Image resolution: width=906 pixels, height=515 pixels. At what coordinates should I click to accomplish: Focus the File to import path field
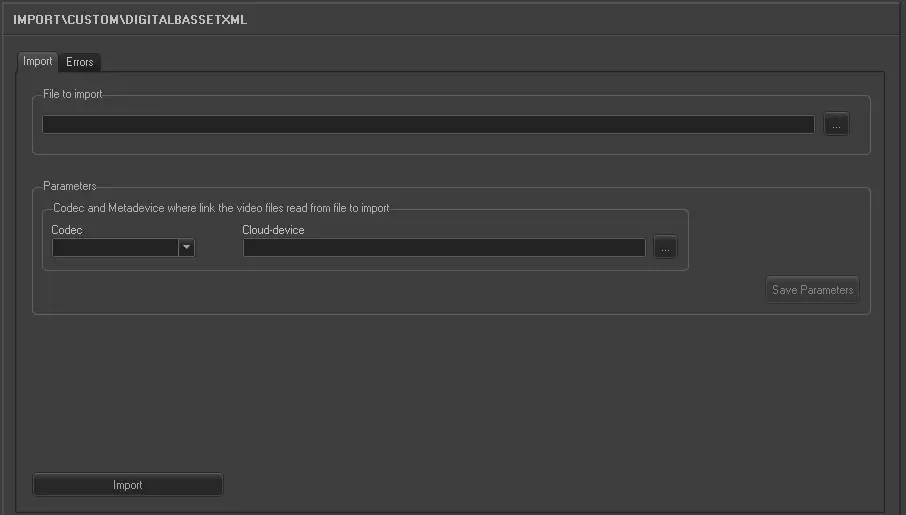[x=428, y=125]
